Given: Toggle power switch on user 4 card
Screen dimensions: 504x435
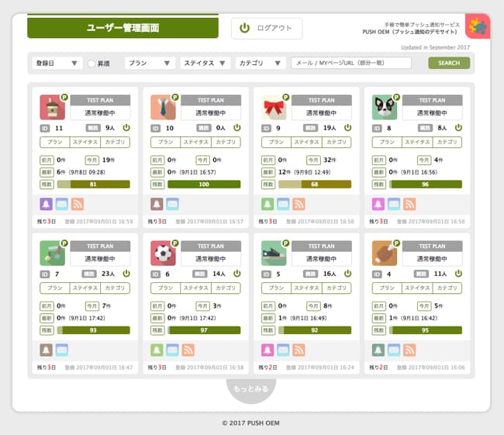Looking at the screenshot, I should click(x=458, y=274).
